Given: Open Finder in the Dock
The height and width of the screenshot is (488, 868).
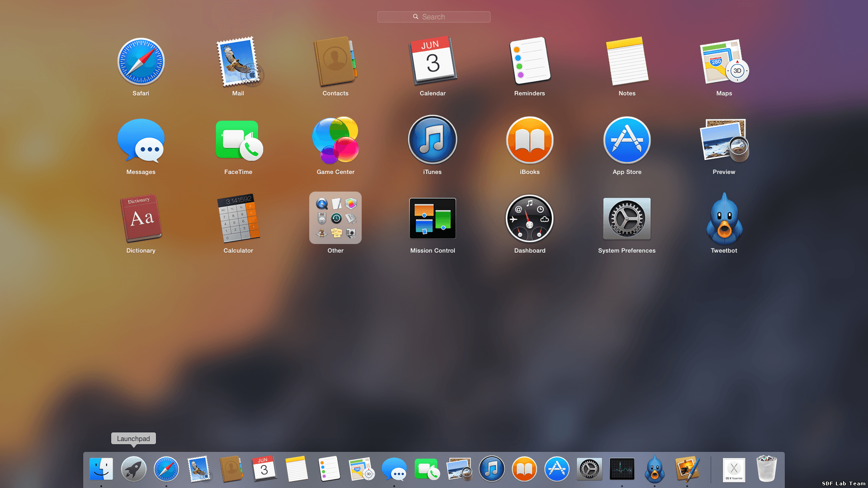Looking at the screenshot, I should (x=101, y=469).
